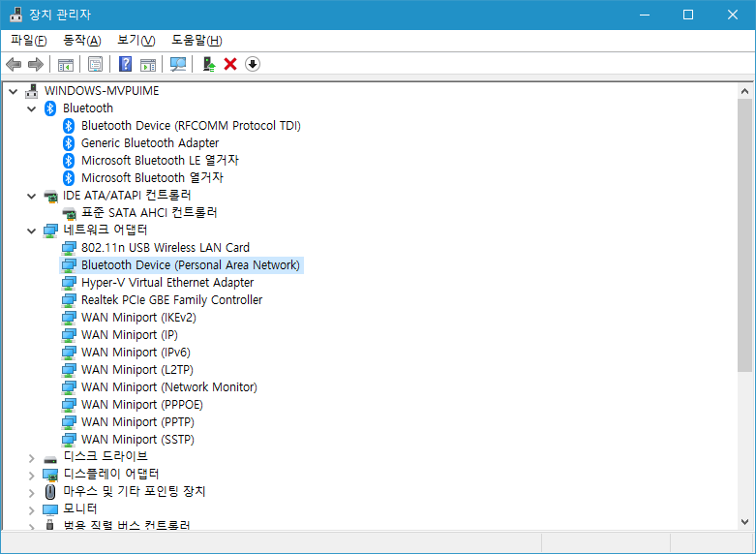This screenshot has height=554, width=756.
Task: Toggle the action pane toolbar icon
Action: [148, 64]
